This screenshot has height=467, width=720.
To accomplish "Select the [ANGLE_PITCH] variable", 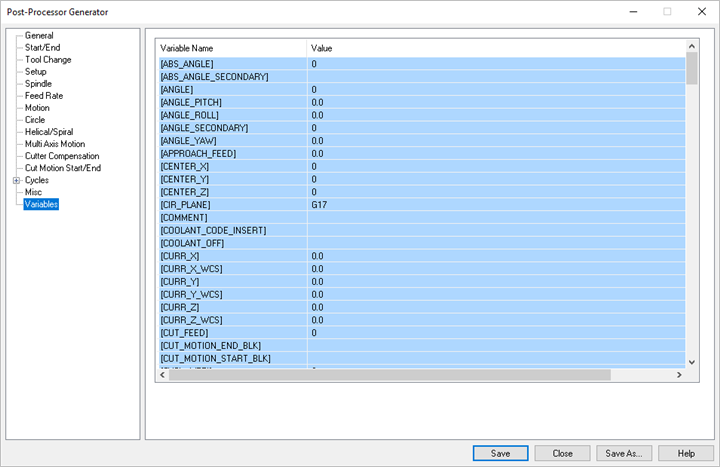I will 422,102.
